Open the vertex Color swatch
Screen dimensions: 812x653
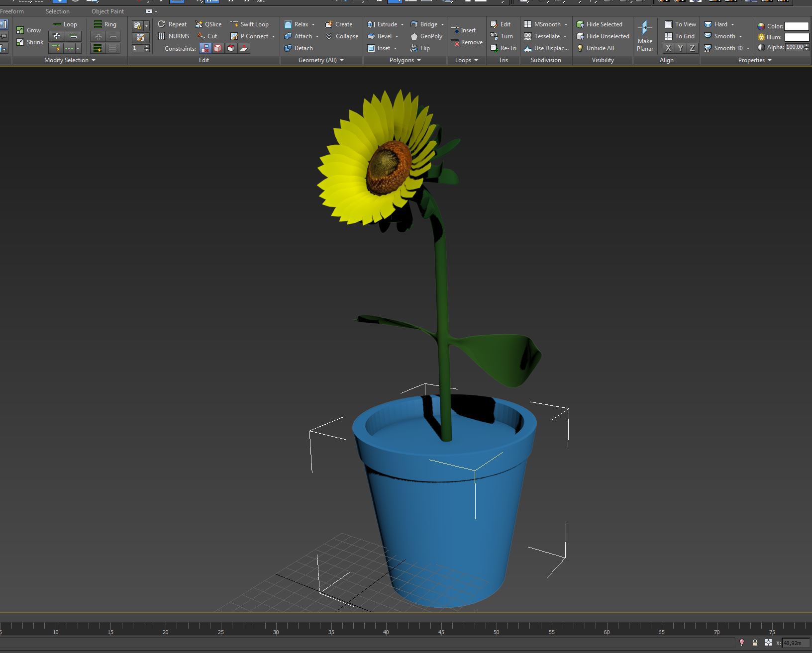(x=796, y=26)
